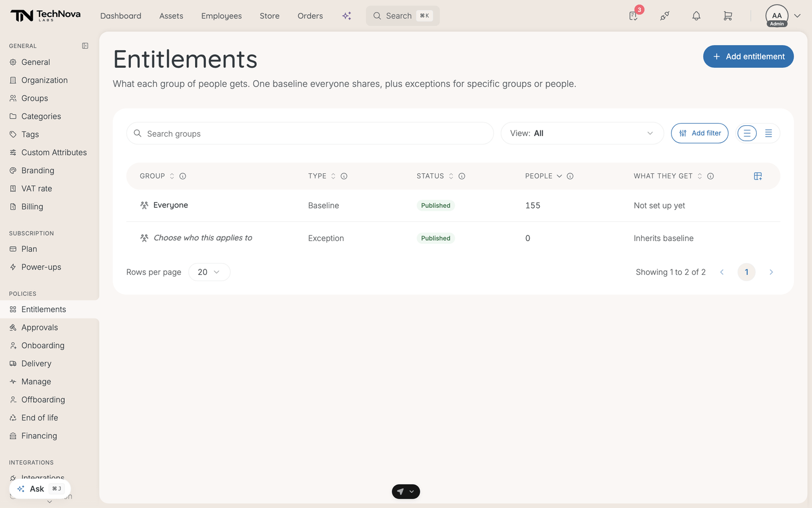Viewport: 812px width, 508px height.
Task: Show info for the People column
Action: (570, 176)
